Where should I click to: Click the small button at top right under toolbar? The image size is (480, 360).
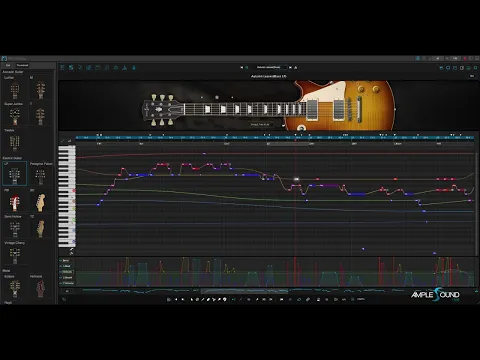click(472, 76)
